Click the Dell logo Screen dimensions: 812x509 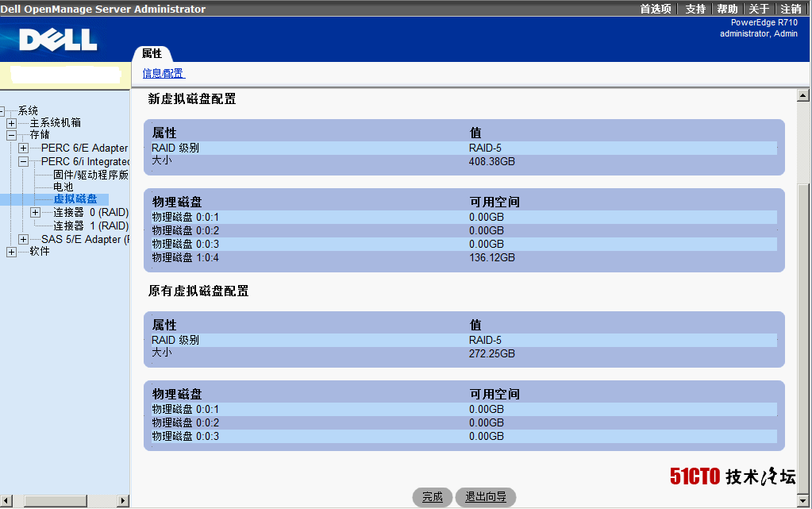[x=58, y=40]
